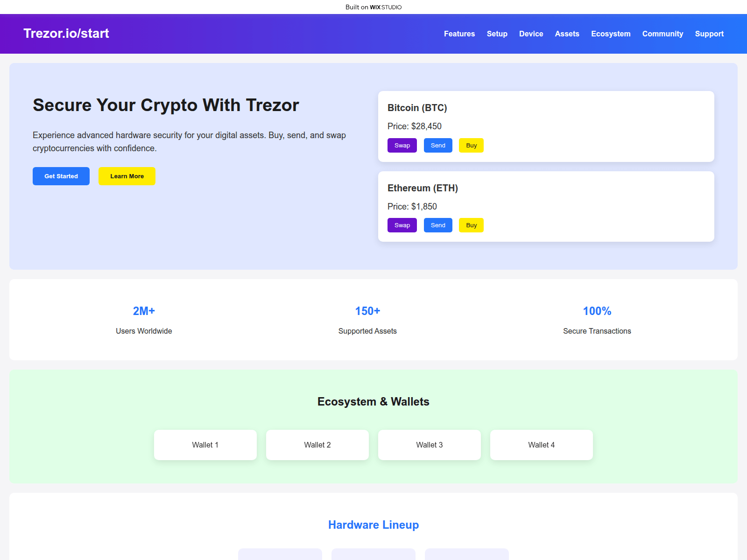Open the Assets nav item
The height and width of the screenshot is (560, 747).
coord(567,34)
